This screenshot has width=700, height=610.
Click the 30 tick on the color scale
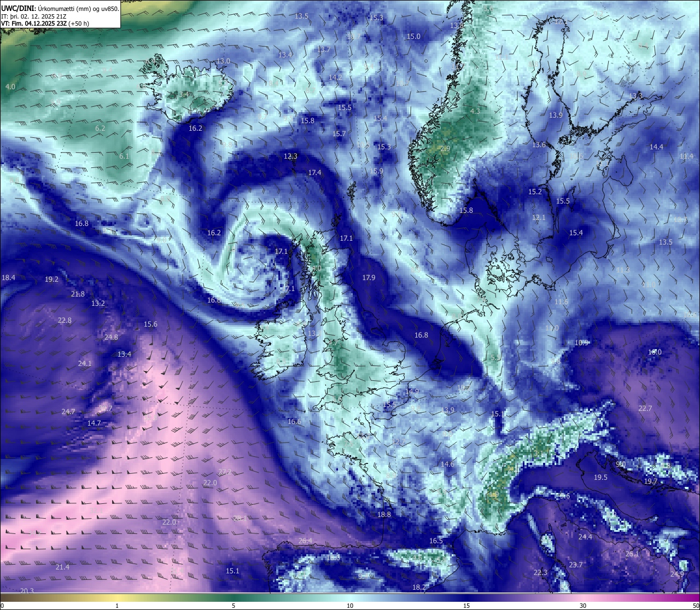(x=583, y=606)
